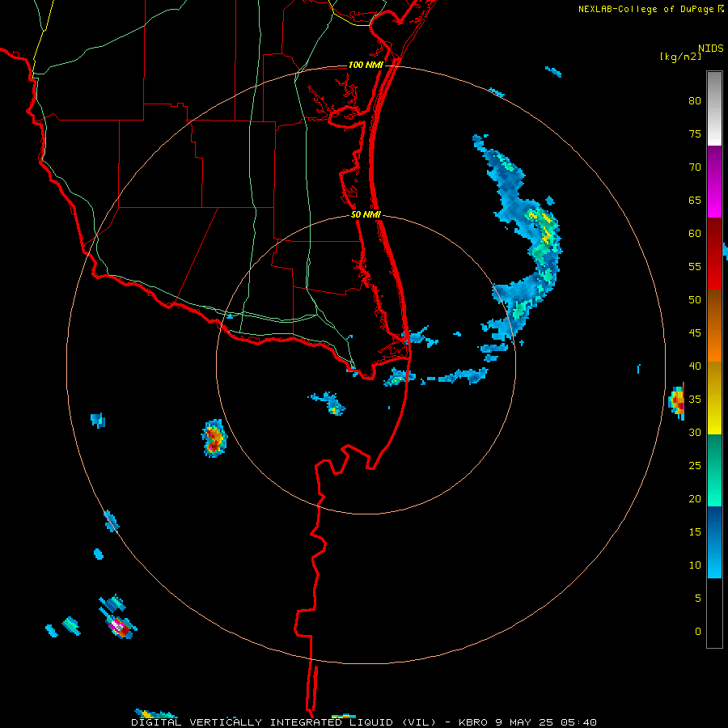The image size is (728, 728).
Task: Click the 75 value on the color scale
Action: (x=695, y=133)
